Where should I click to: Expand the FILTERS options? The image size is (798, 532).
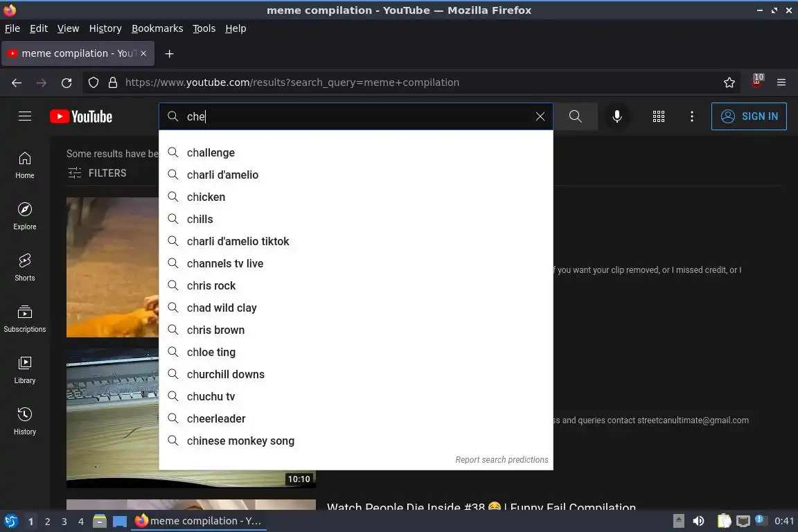97,173
